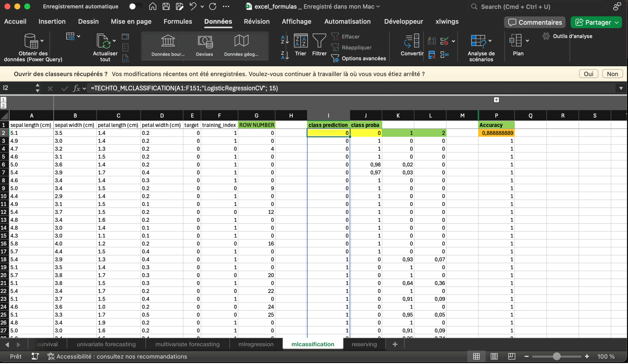
Task: Open the Commentaires pane
Action: tap(535, 22)
